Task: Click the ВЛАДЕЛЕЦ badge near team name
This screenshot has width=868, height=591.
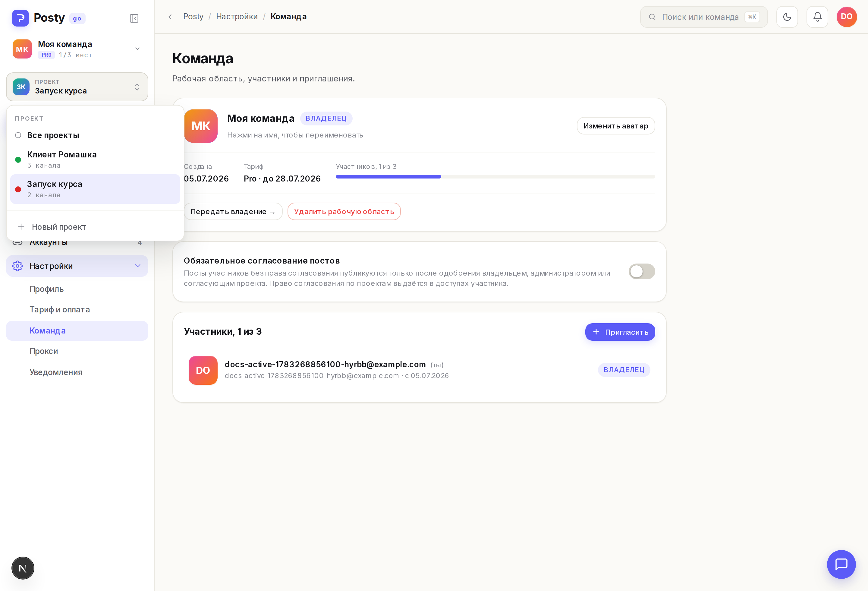Action: (326, 119)
